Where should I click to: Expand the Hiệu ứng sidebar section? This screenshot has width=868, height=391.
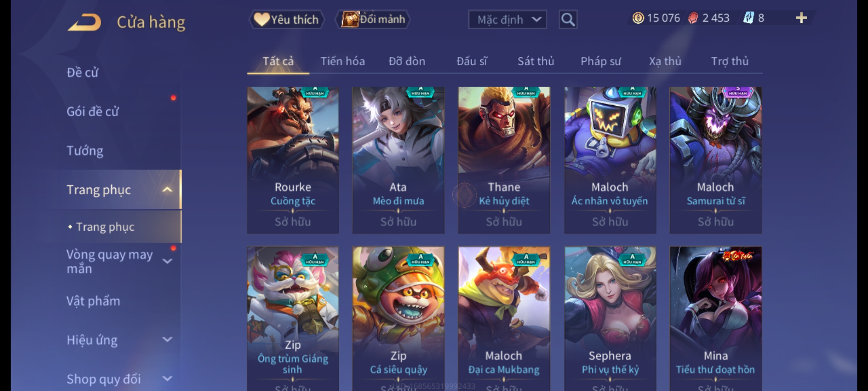point(167,340)
